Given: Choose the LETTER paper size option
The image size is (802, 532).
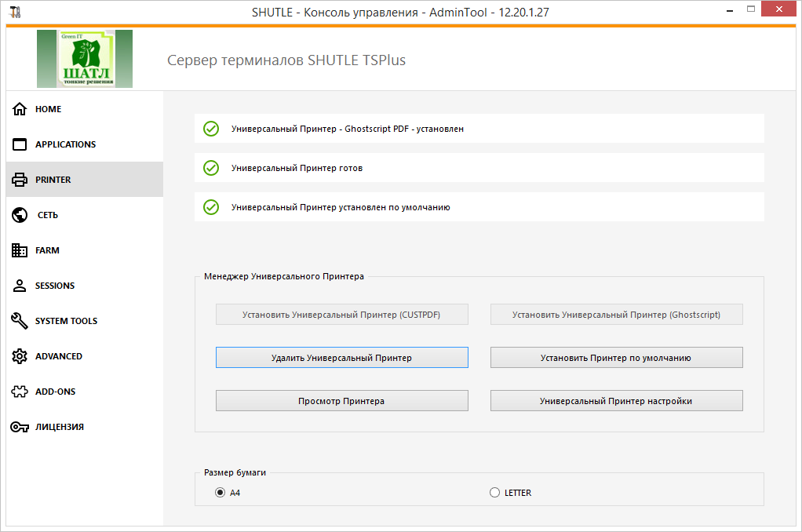Looking at the screenshot, I should [494, 493].
